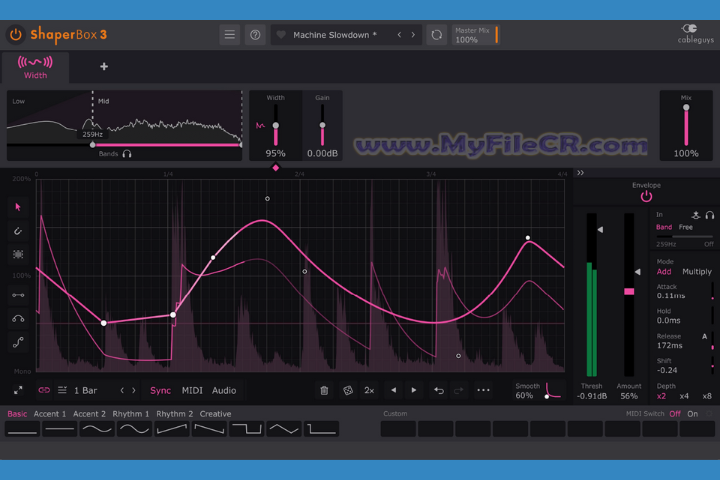Select the marquee selection tool
Image resolution: width=720 pixels, height=480 pixels.
pos(18,254)
